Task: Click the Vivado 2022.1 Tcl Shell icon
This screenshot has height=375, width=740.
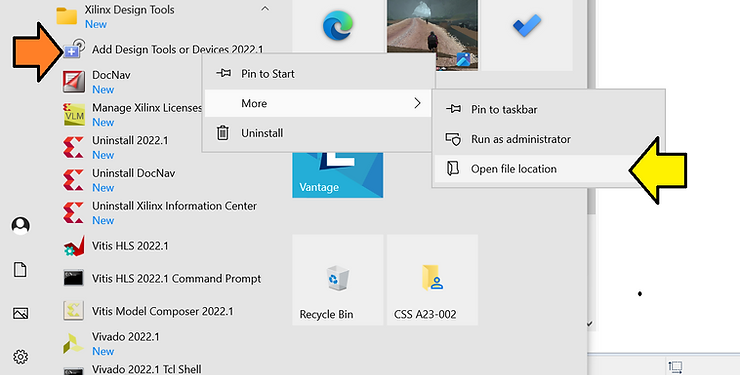Action: coord(74,371)
